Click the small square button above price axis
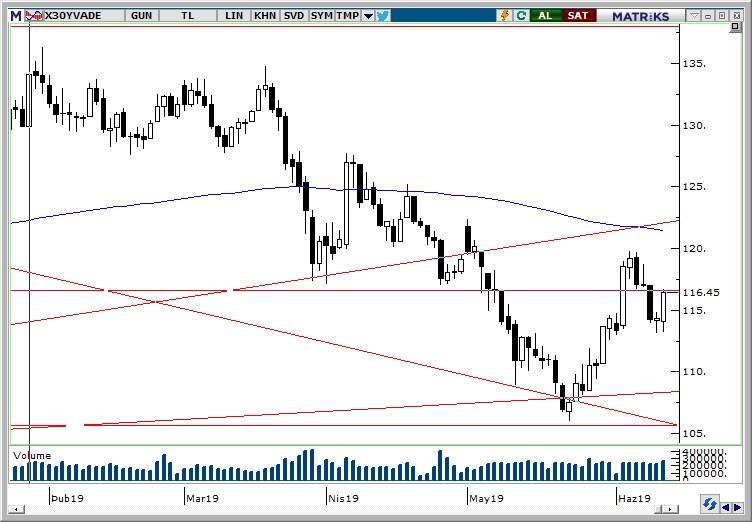 (x=735, y=27)
